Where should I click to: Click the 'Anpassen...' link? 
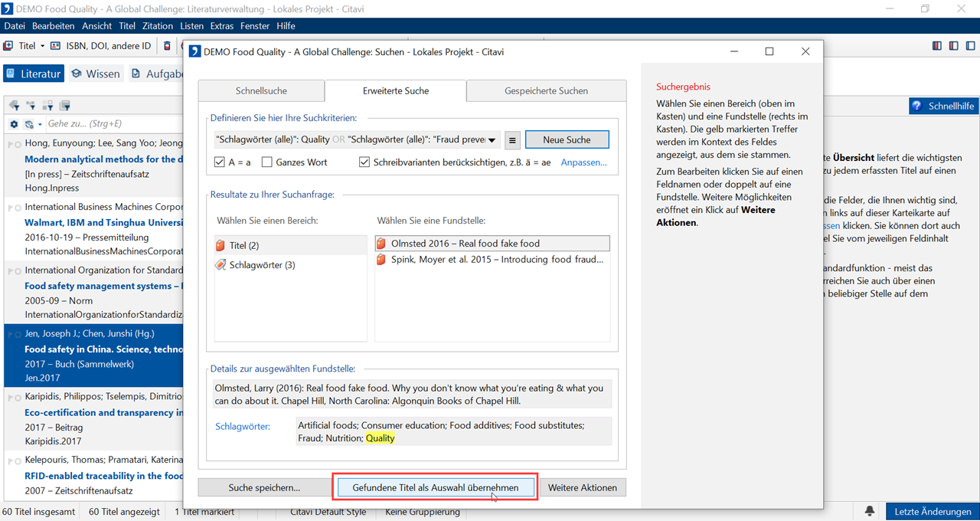[x=583, y=162]
